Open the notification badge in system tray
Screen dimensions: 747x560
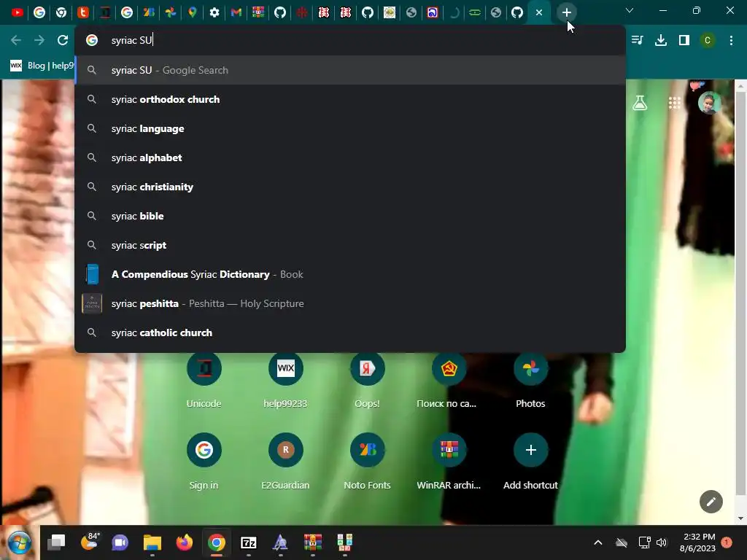(727, 542)
